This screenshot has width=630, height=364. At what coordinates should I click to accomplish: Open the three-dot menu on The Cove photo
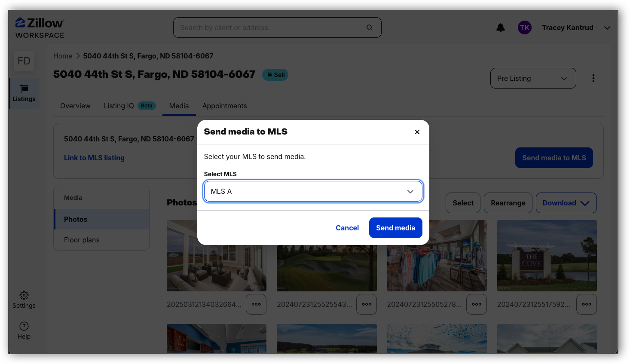(586, 304)
